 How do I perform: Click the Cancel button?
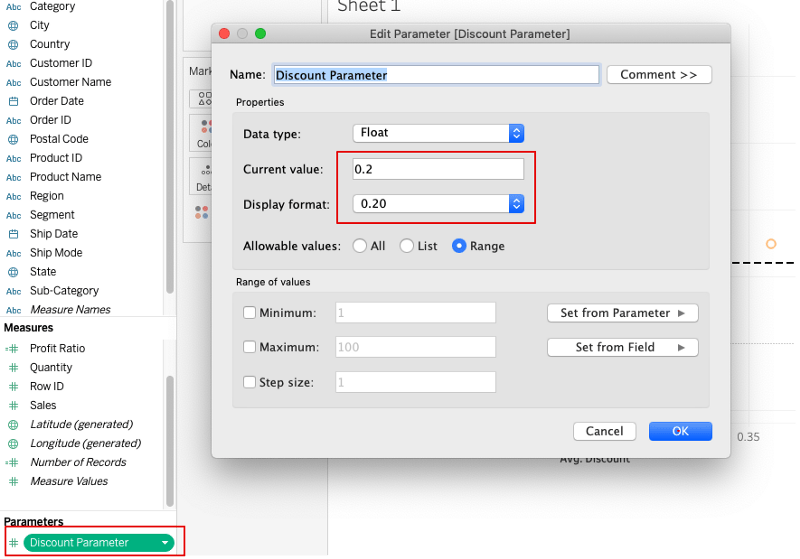[x=605, y=431]
